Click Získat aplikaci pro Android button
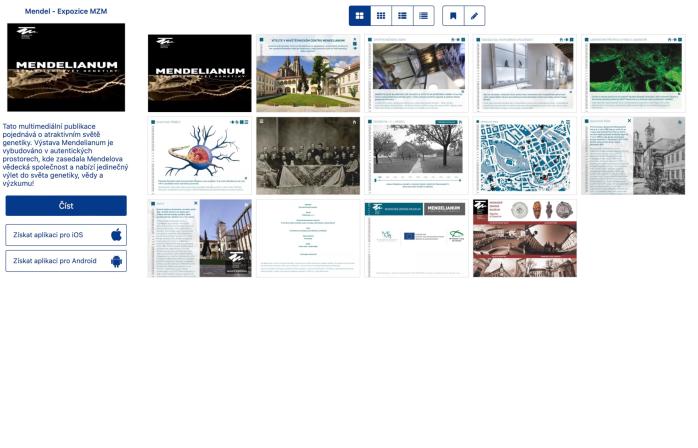698x448 pixels. click(66, 261)
